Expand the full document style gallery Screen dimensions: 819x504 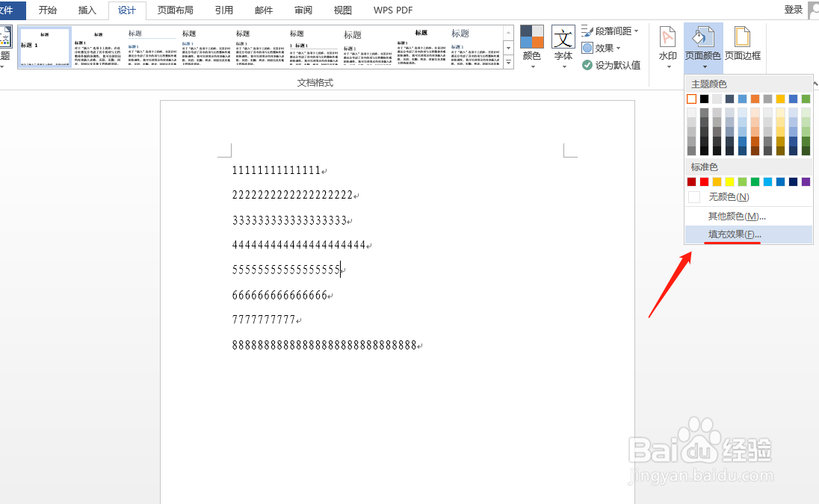point(508,63)
